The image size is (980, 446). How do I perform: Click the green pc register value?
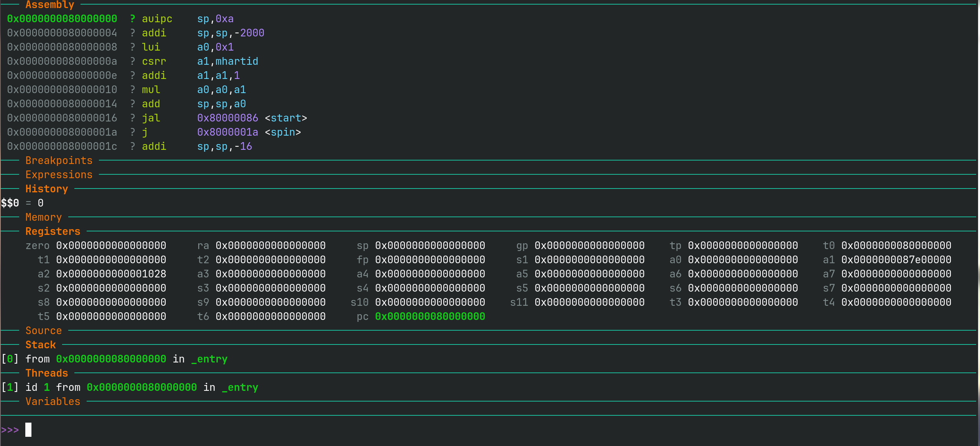(x=430, y=316)
